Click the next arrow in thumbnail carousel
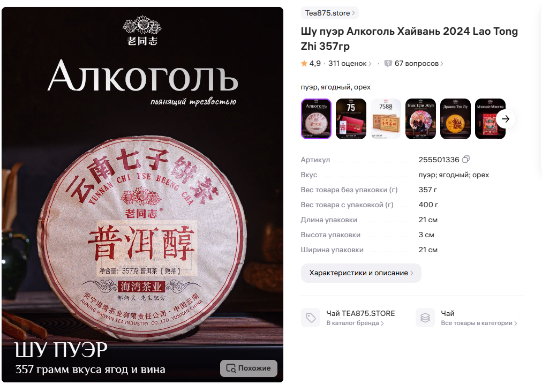 [506, 119]
